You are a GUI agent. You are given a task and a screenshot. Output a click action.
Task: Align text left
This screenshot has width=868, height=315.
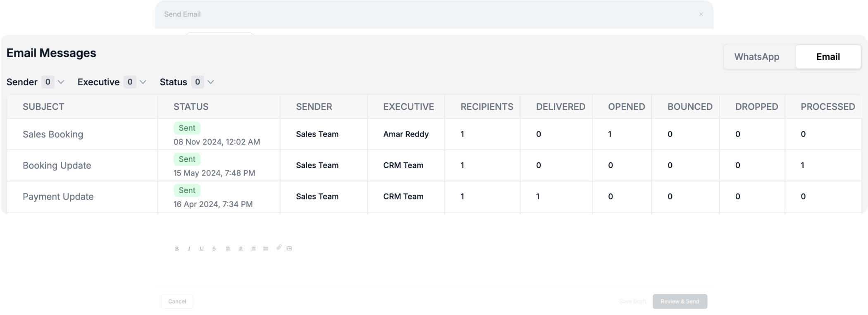[228, 249]
